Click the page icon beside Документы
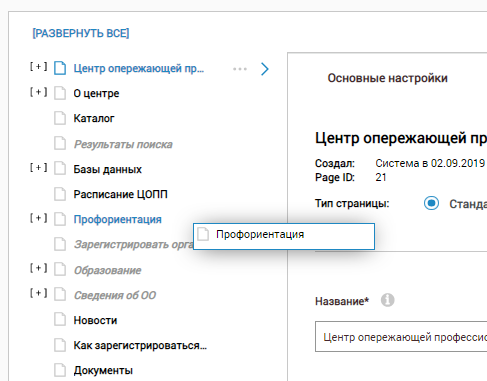The image size is (487, 381). click(60, 370)
